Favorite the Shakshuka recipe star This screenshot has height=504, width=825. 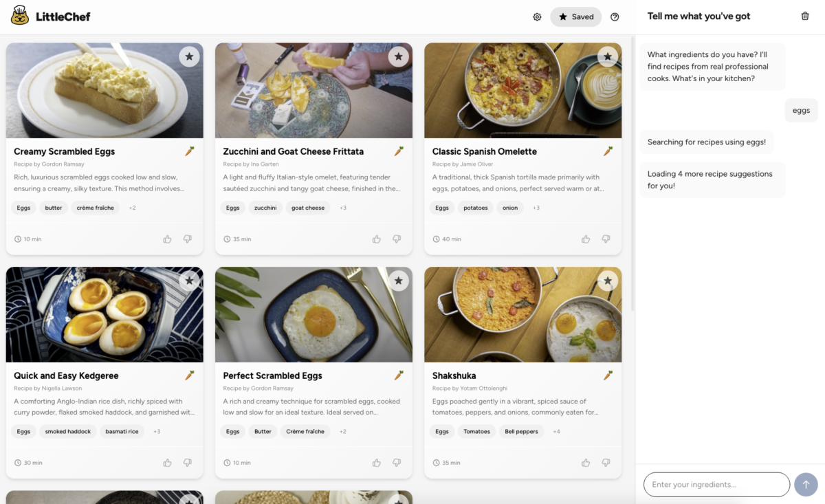click(x=607, y=280)
